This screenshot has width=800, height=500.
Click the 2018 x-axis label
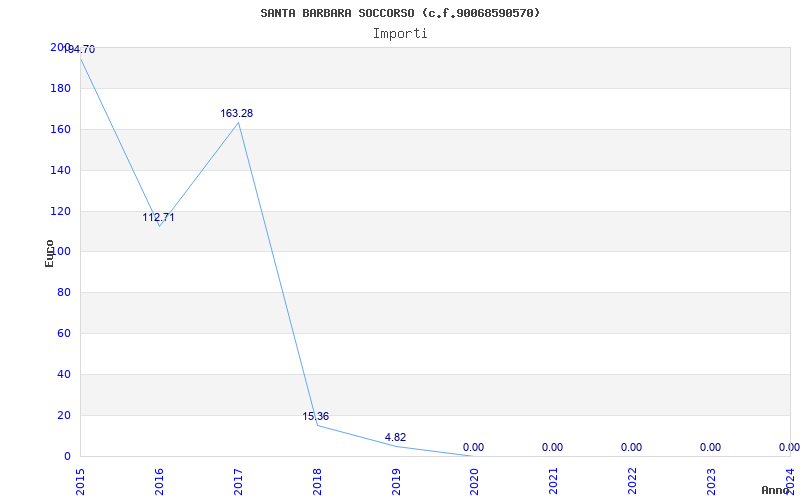pyautogui.click(x=317, y=481)
